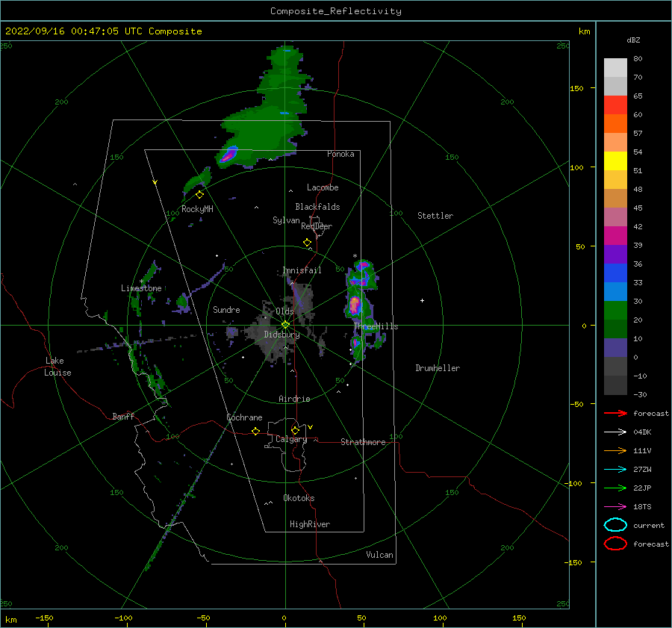This screenshot has height=628, width=672.
Task: Pick the bright green swatch in dBZ scale
Action: [x=615, y=310]
